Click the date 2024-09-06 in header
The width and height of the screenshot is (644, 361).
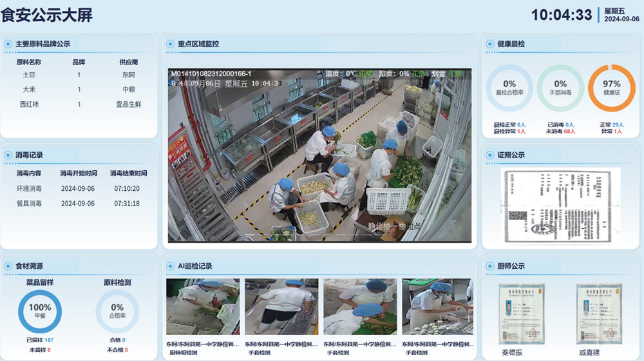pyautogui.click(x=621, y=19)
